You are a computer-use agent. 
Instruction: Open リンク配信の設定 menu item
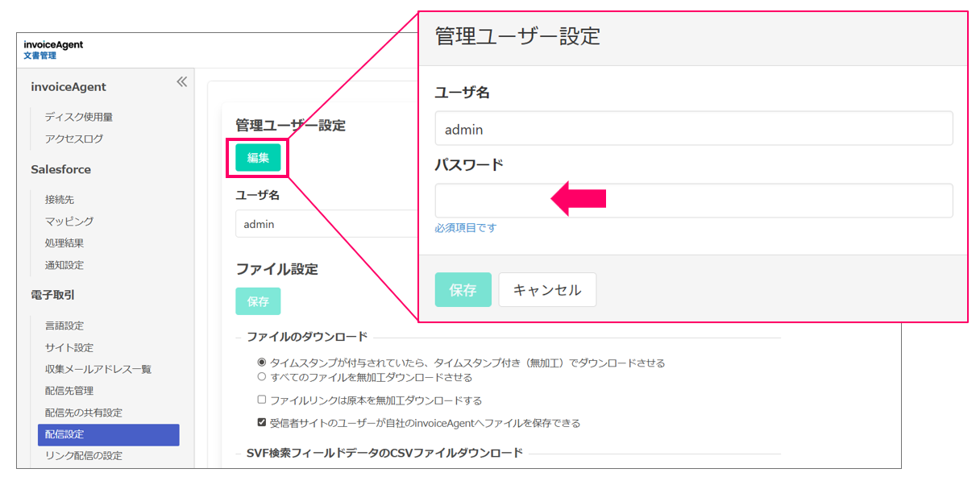84,455
